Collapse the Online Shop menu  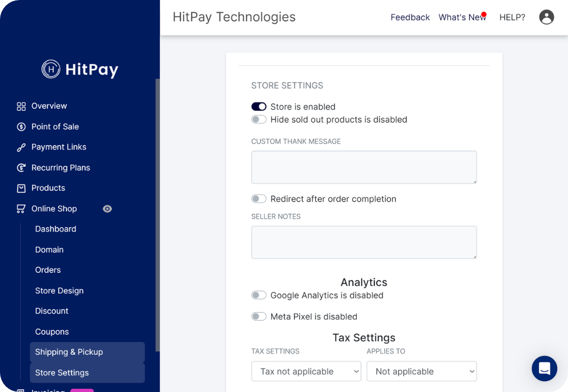[x=54, y=209]
